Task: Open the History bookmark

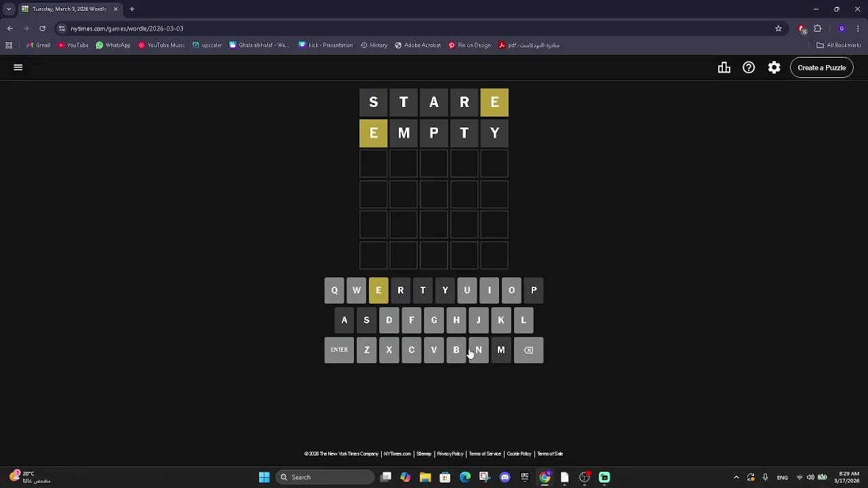Action: click(374, 45)
